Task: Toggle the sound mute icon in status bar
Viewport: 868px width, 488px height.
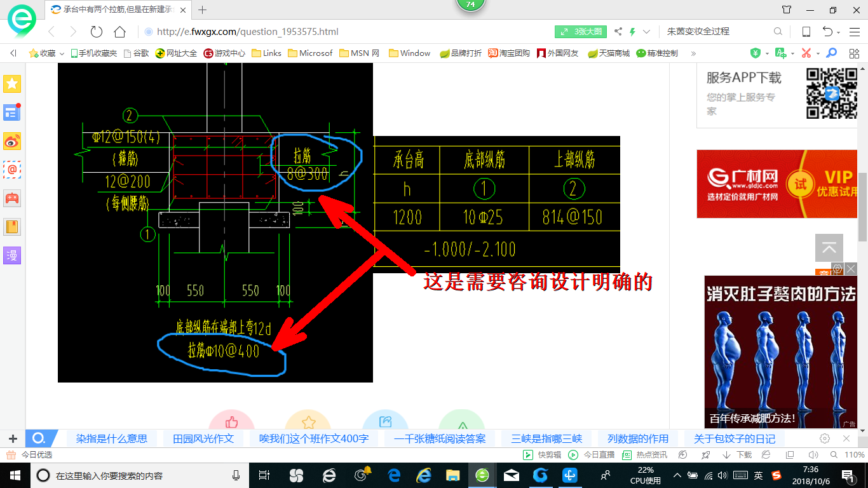Action: click(813, 455)
